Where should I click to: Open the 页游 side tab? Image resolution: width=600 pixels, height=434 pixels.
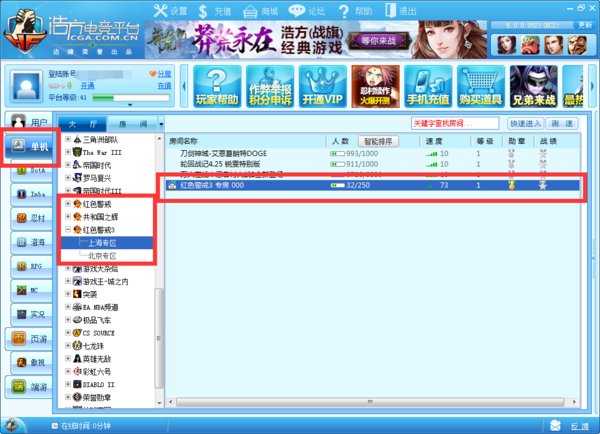(29, 339)
